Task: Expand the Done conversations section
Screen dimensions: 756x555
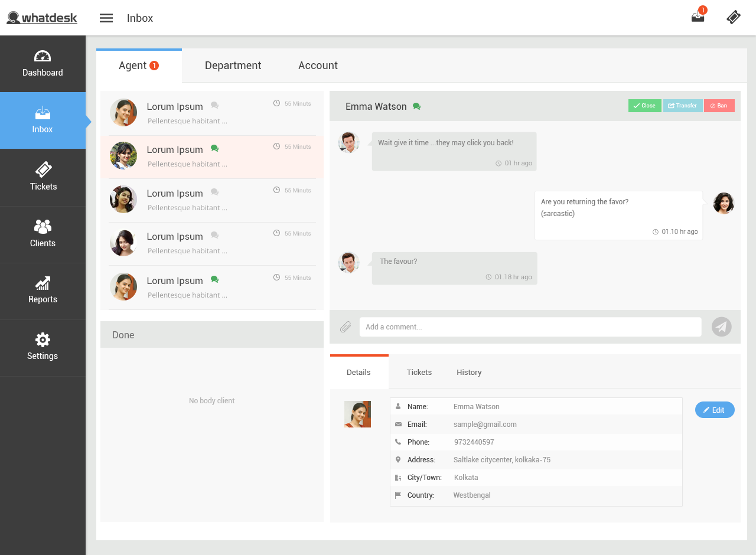Action: (x=211, y=335)
